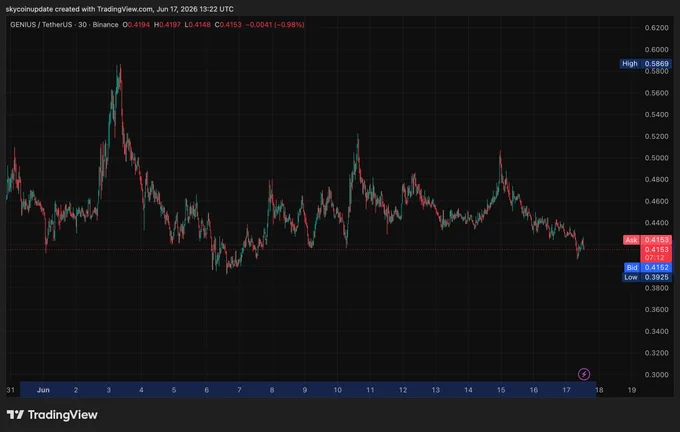Click the Low 0.3925 price label

(x=646, y=277)
